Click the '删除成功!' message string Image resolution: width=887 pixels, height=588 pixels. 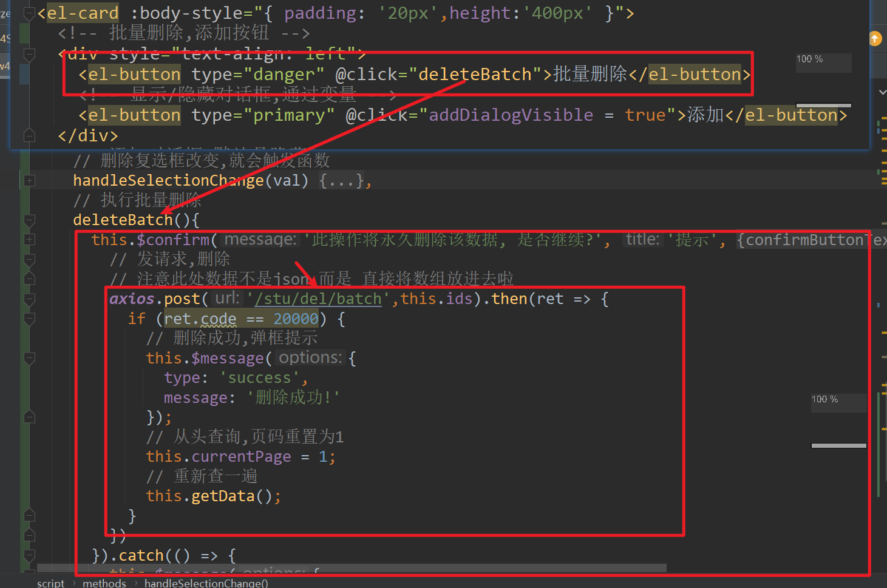pos(293,397)
